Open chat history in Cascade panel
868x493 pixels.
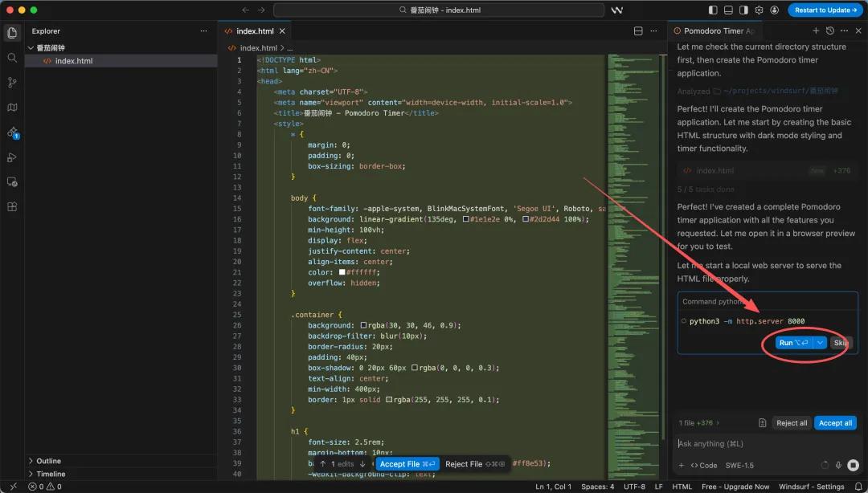829,31
